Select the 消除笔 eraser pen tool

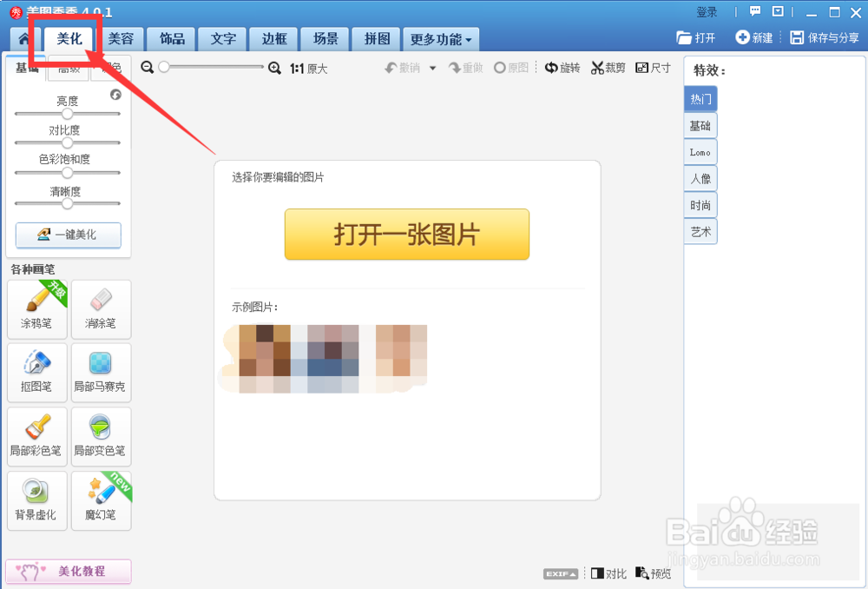[x=101, y=309]
